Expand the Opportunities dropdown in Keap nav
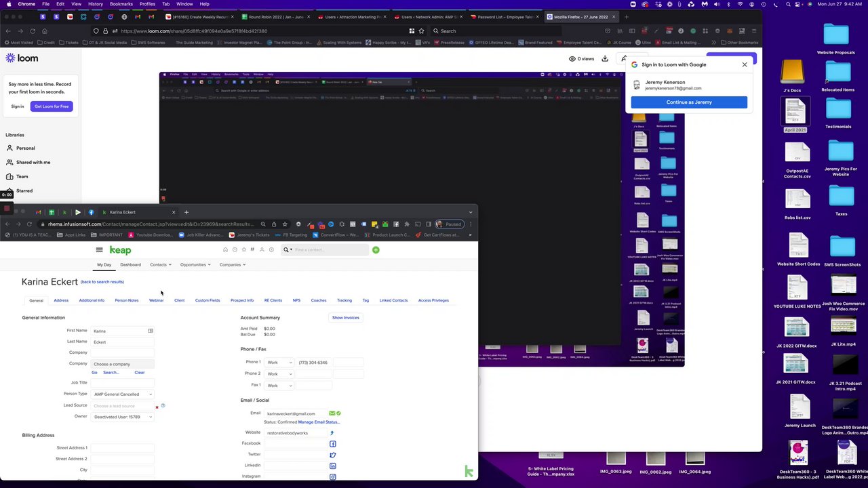Viewport: 868px width, 488px height. pos(195,265)
